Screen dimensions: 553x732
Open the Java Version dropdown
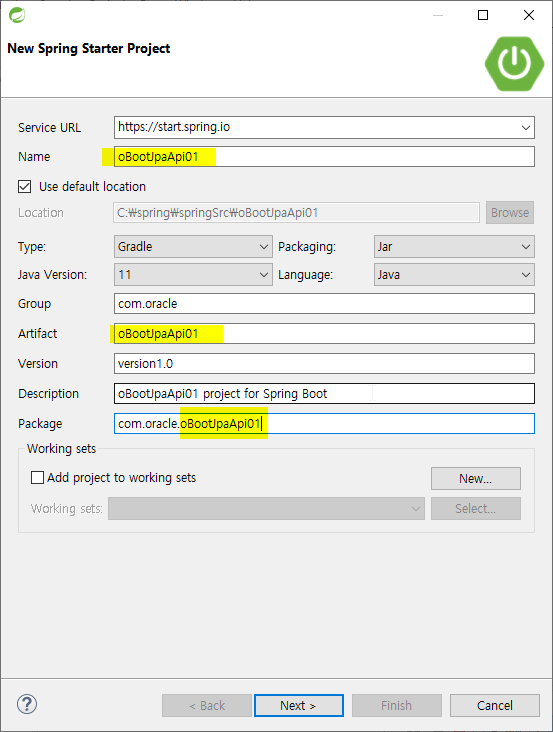tap(193, 274)
